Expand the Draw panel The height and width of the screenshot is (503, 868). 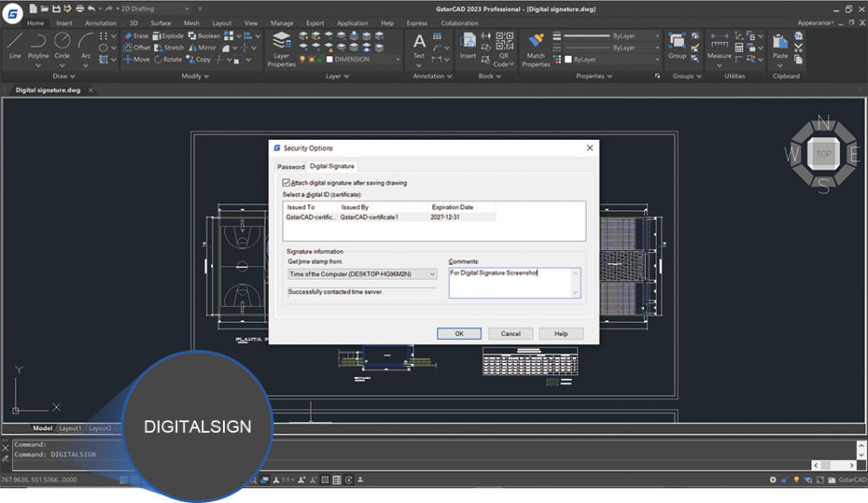pyautogui.click(x=63, y=76)
